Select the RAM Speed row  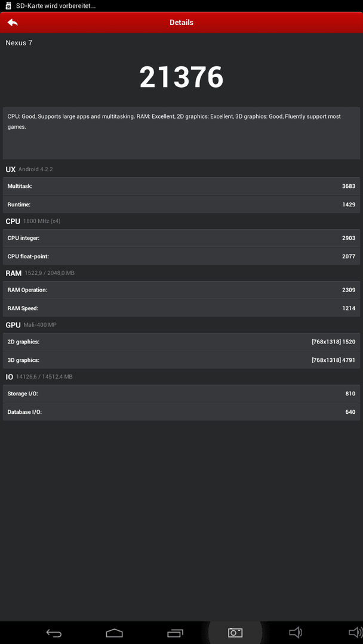coord(181,308)
